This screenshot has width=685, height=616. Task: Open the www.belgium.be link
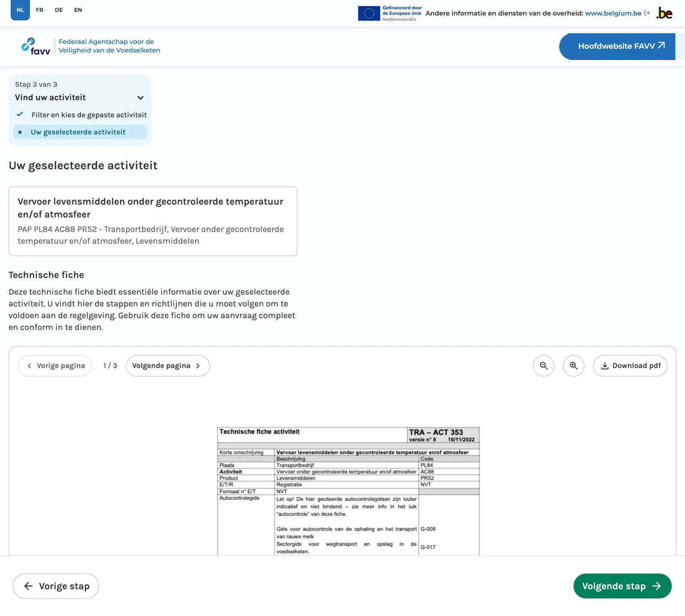tap(613, 13)
